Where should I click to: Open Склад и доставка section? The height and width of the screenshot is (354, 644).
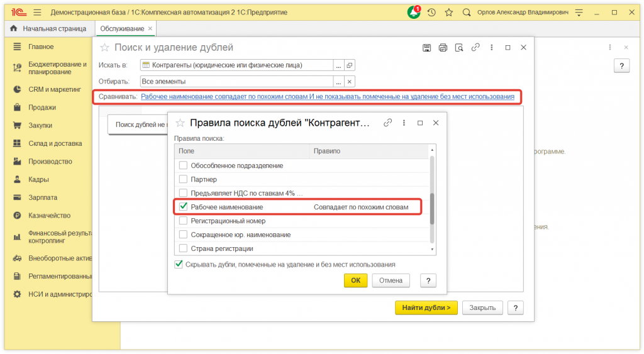pyautogui.click(x=55, y=144)
